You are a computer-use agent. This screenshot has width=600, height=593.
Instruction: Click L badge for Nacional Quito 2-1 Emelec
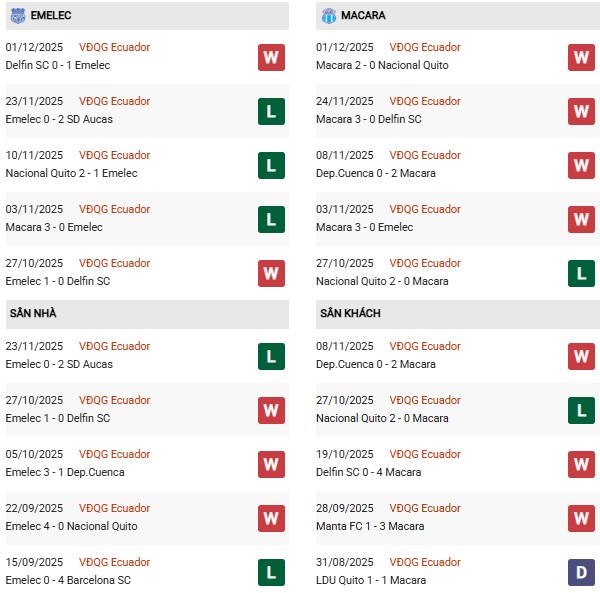[271, 165]
